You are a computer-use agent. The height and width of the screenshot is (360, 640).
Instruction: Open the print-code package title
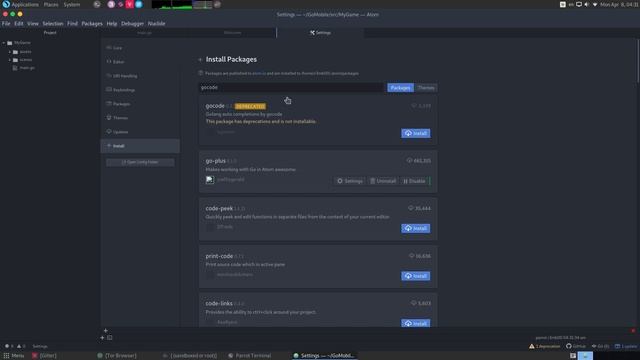(219, 256)
